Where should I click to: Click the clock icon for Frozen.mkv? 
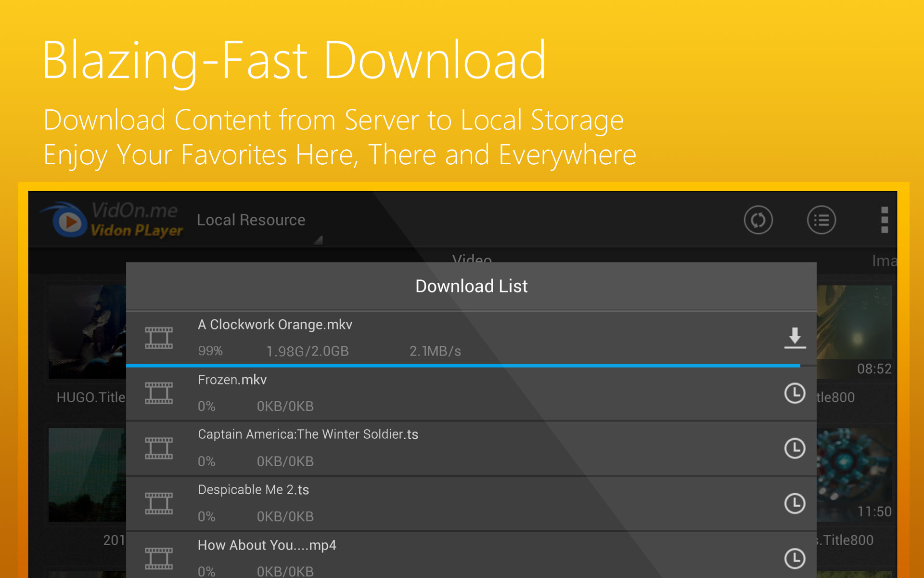point(795,393)
